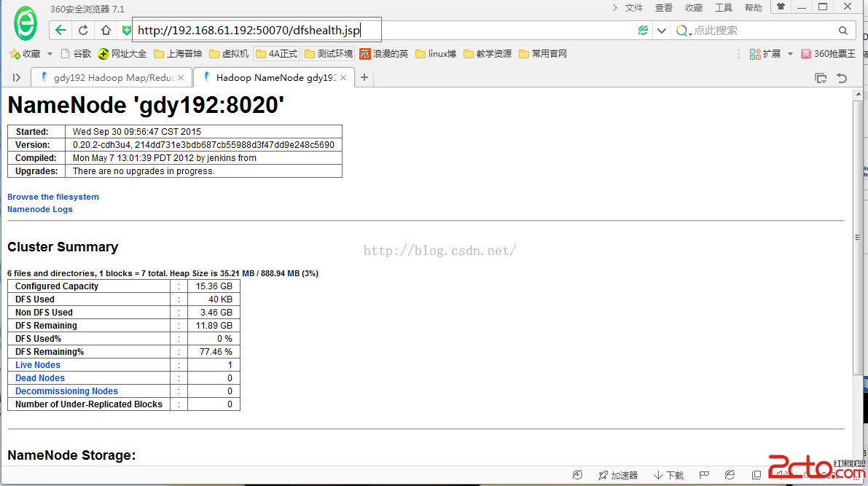The image size is (868, 486).
Task: Open the 360抢票王 extension
Action: tap(828, 54)
